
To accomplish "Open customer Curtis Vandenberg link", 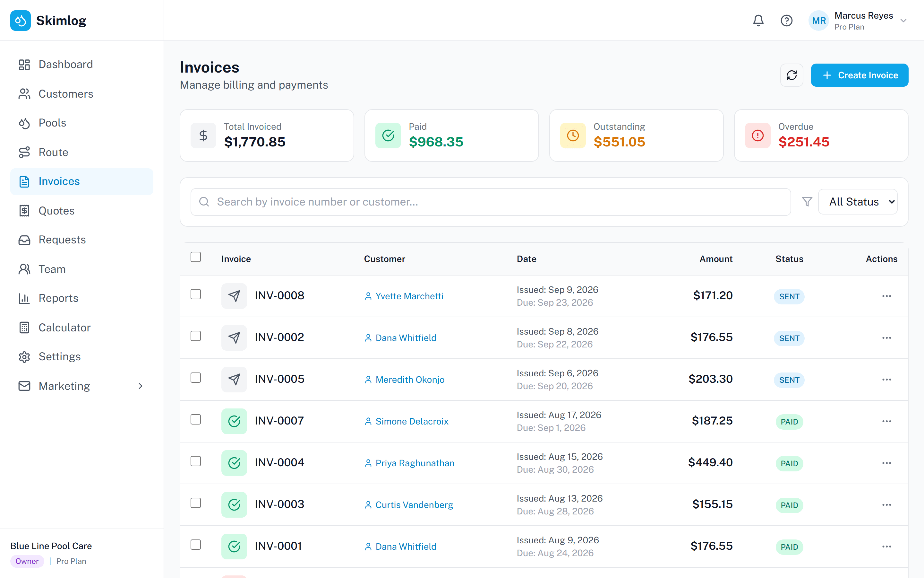I will click(409, 505).
